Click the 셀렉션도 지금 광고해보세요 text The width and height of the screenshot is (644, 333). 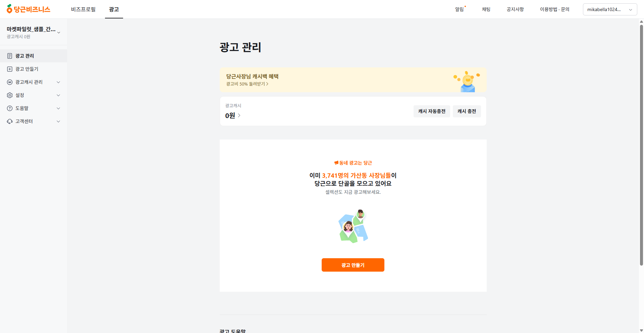point(353,192)
